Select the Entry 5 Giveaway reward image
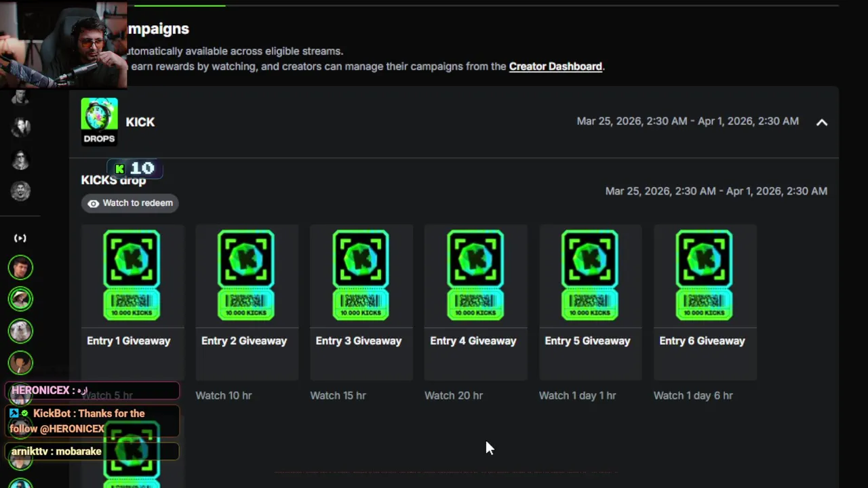Screen dimensions: 868x488 click(590, 275)
